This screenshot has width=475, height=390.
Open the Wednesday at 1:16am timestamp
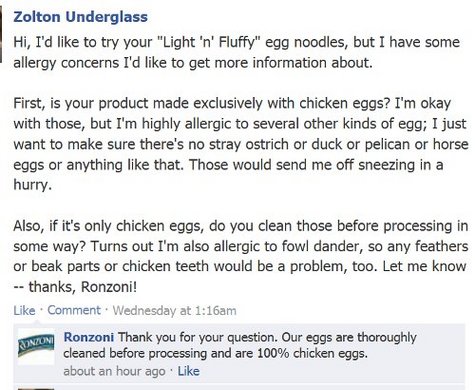[x=174, y=311]
